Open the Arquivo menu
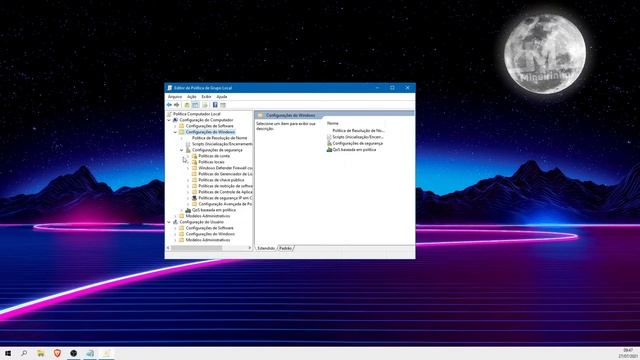The width and height of the screenshot is (640, 360). click(175, 97)
